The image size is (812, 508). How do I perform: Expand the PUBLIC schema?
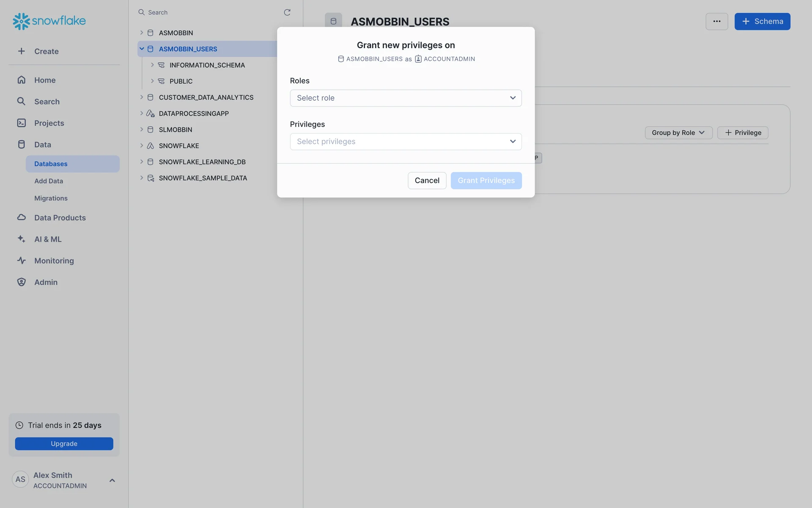pyautogui.click(x=152, y=81)
